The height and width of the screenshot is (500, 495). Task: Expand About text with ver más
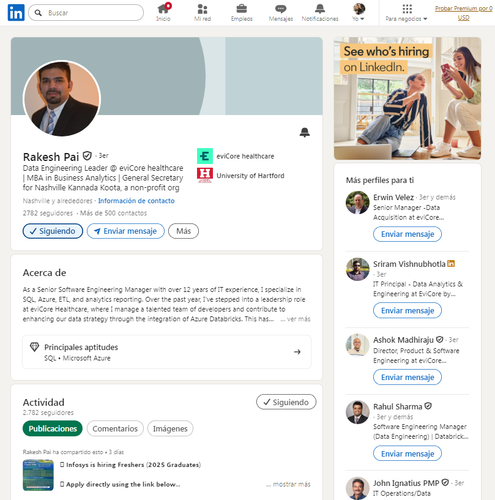coord(295,319)
